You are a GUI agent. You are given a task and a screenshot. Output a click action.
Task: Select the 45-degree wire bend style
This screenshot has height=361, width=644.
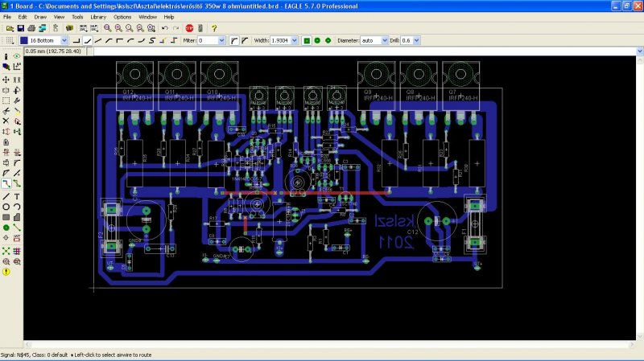click(x=87, y=40)
